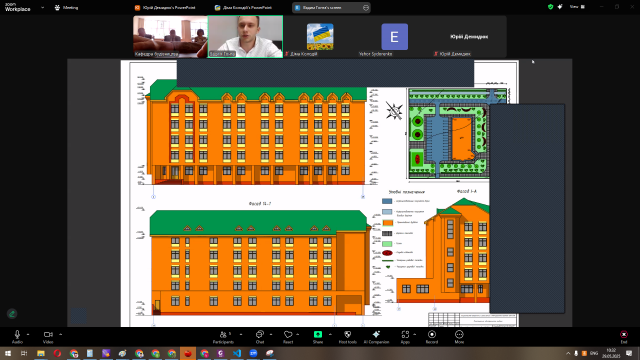Select the Кафедра будівництва video thumbnail

pyautogui.click(x=170, y=37)
